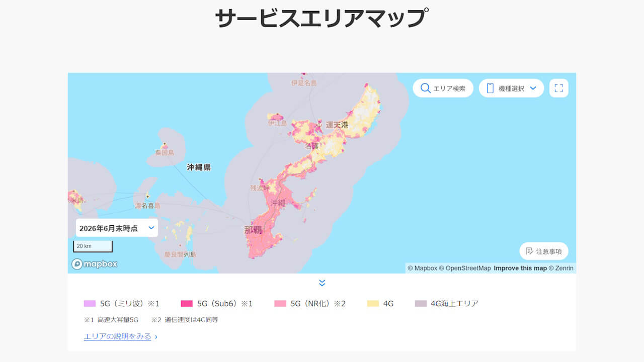Click the 粟国島 island label
The width and height of the screenshot is (644, 362).
tap(165, 152)
